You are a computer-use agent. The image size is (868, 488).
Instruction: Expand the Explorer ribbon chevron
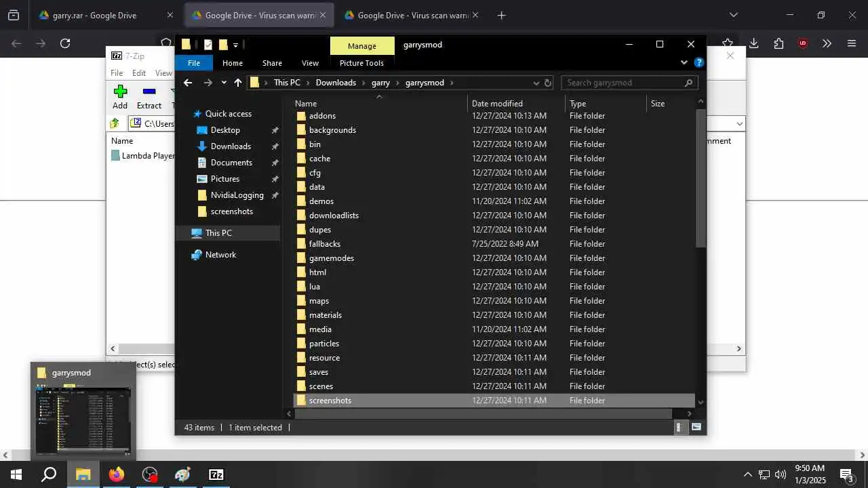[x=684, y=62]
